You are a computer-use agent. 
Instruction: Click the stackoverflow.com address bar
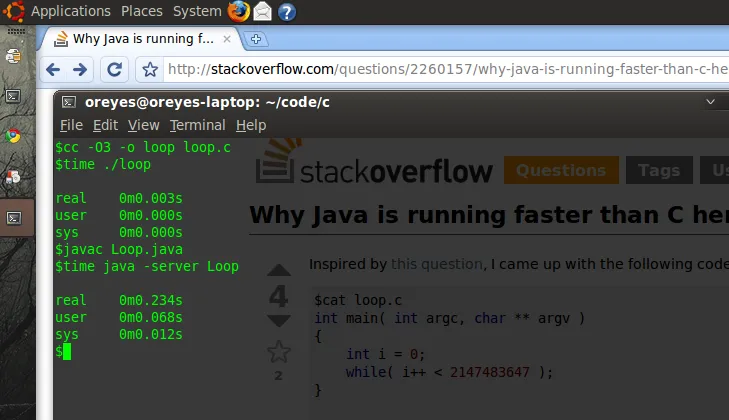445,69
